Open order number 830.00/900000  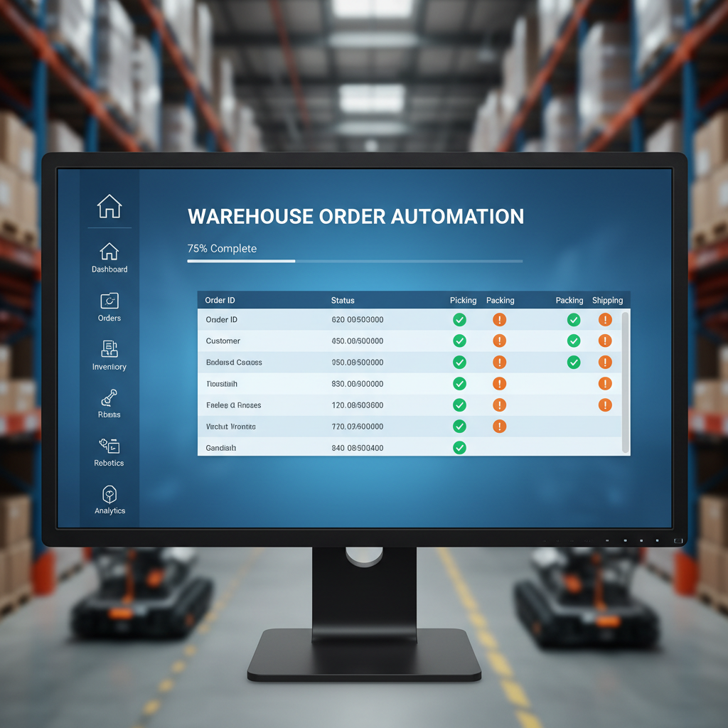coord(358,384)
